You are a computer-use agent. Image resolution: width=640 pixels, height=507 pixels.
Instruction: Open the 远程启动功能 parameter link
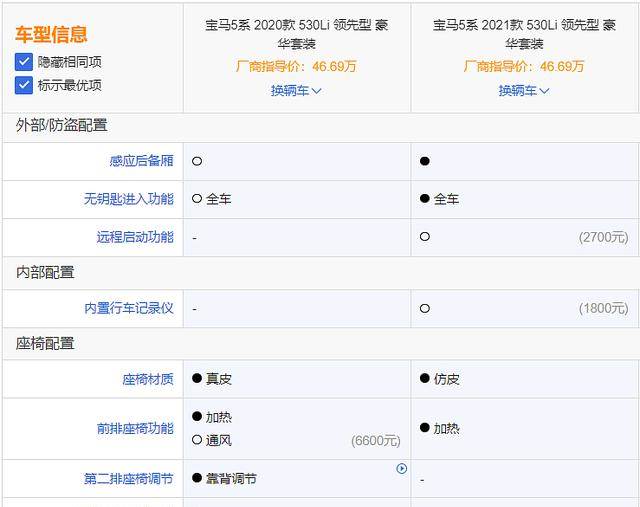[x=135, y=237]
